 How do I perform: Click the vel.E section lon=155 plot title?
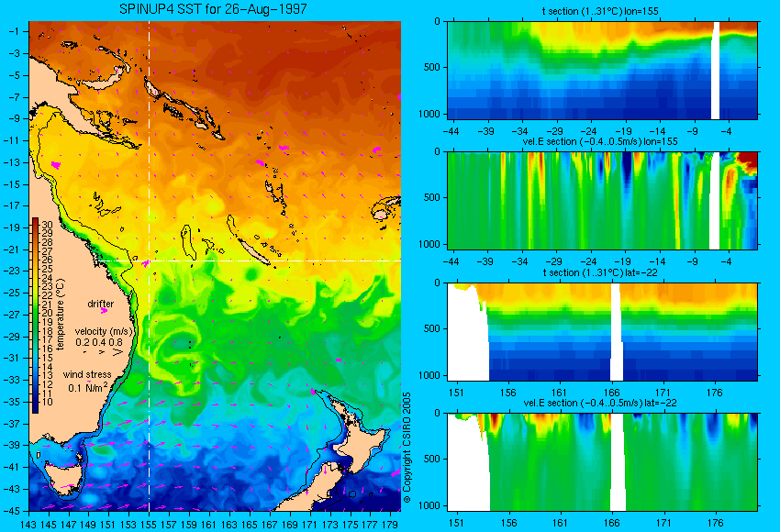[x=600, y=141]
